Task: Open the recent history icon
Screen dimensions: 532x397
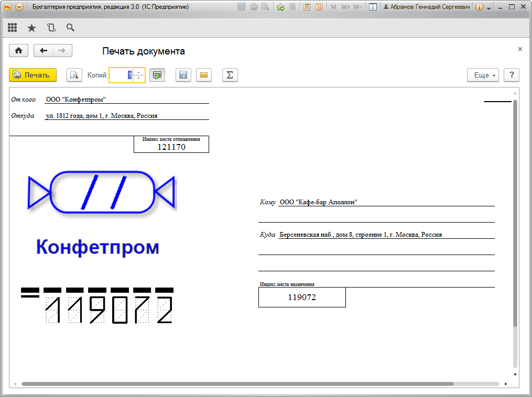Action: (51, 27)
